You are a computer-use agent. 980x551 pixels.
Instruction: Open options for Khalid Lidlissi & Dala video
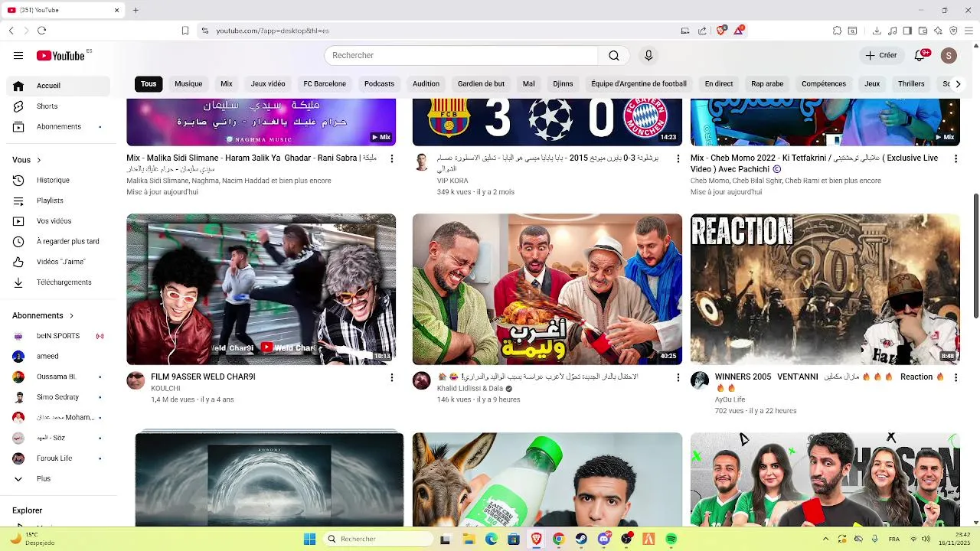coord(678,377)
